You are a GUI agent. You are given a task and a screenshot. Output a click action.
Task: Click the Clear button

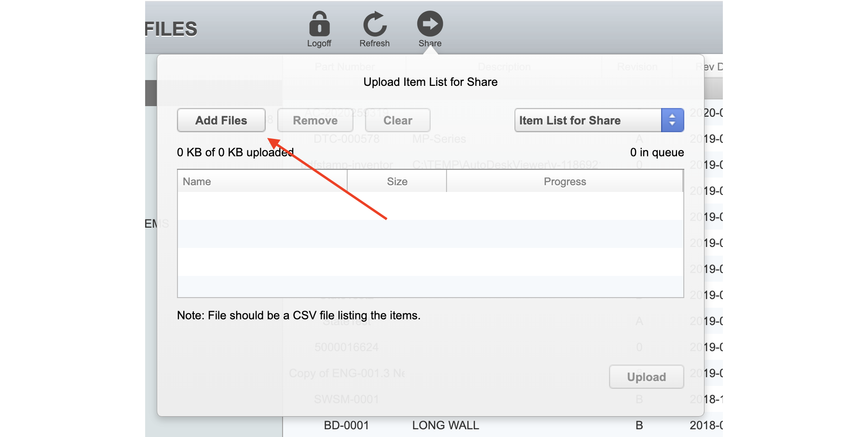398,120
